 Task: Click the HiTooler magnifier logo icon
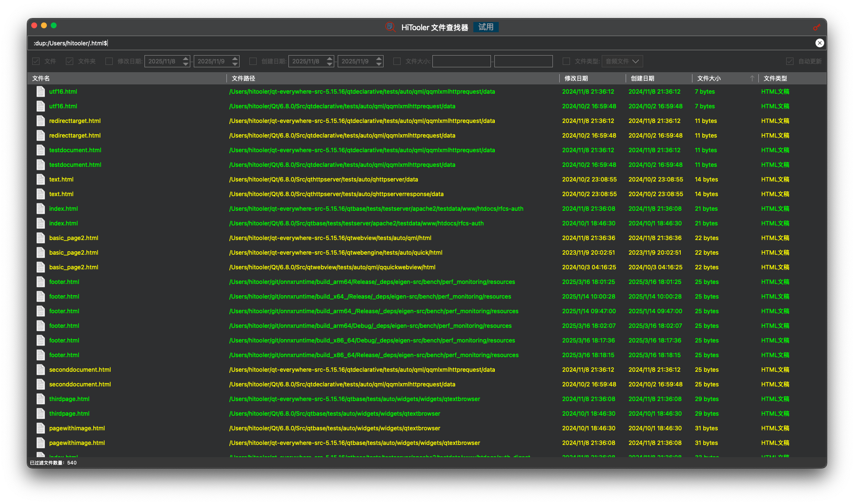tap(390, 27)
